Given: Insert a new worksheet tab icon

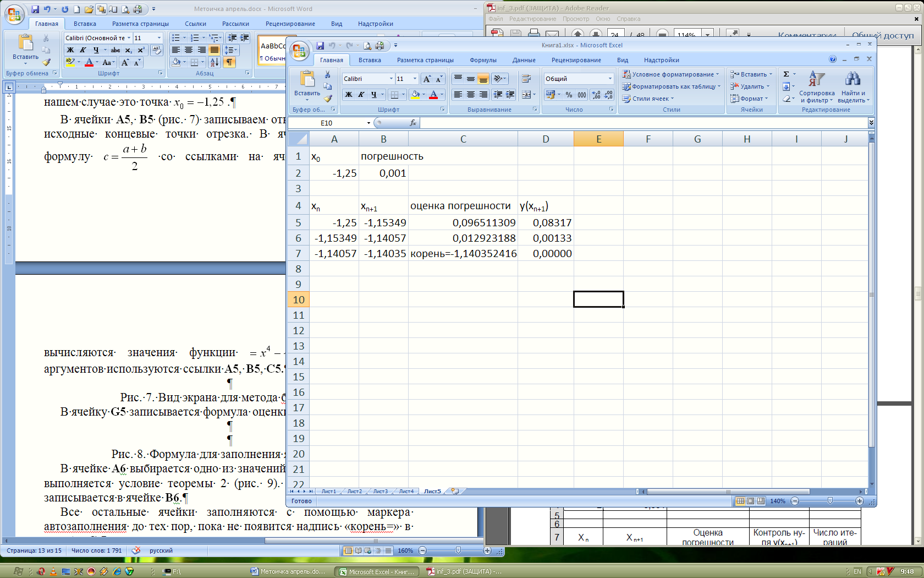Looking at the screenshot, I should 455,491.
